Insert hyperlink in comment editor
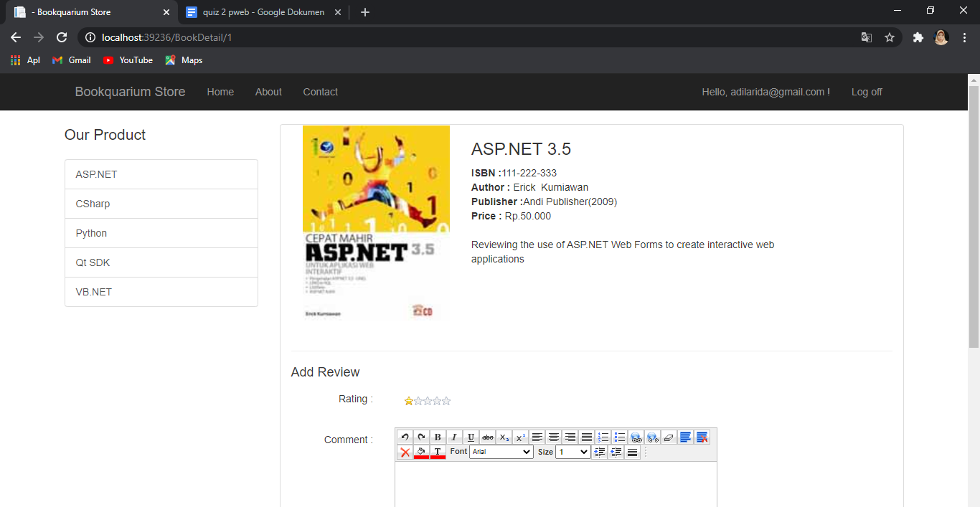 (636, 437)
